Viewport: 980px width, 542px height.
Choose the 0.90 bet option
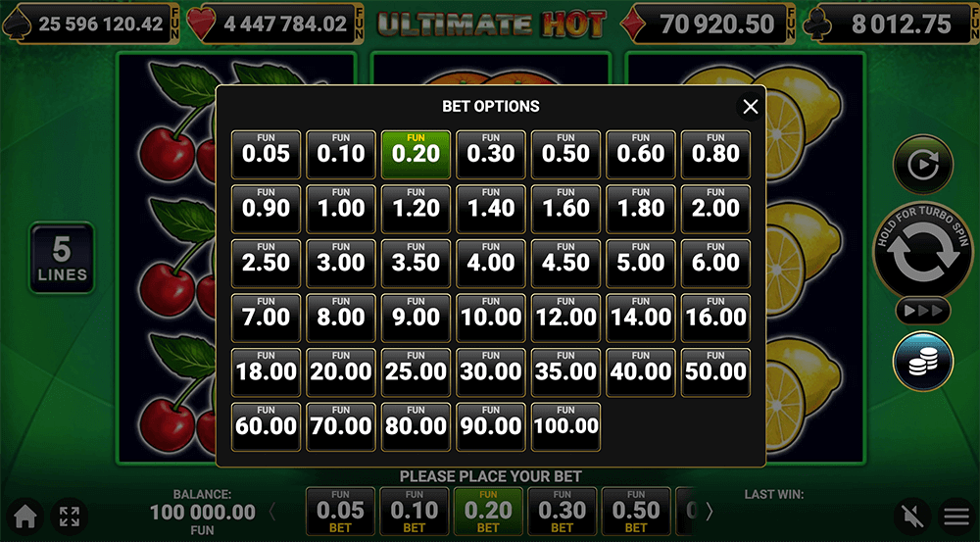(x=266, y=210)
